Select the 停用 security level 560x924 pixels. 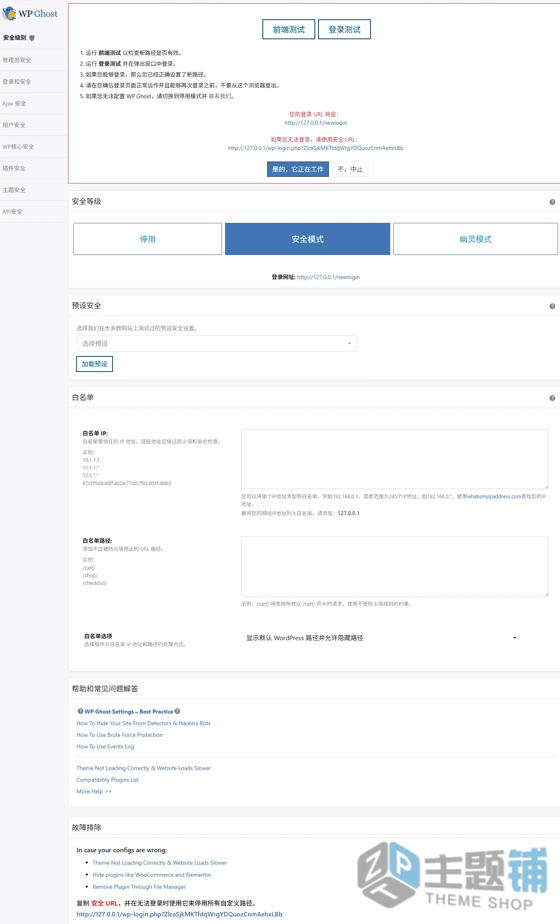(147, 239)
